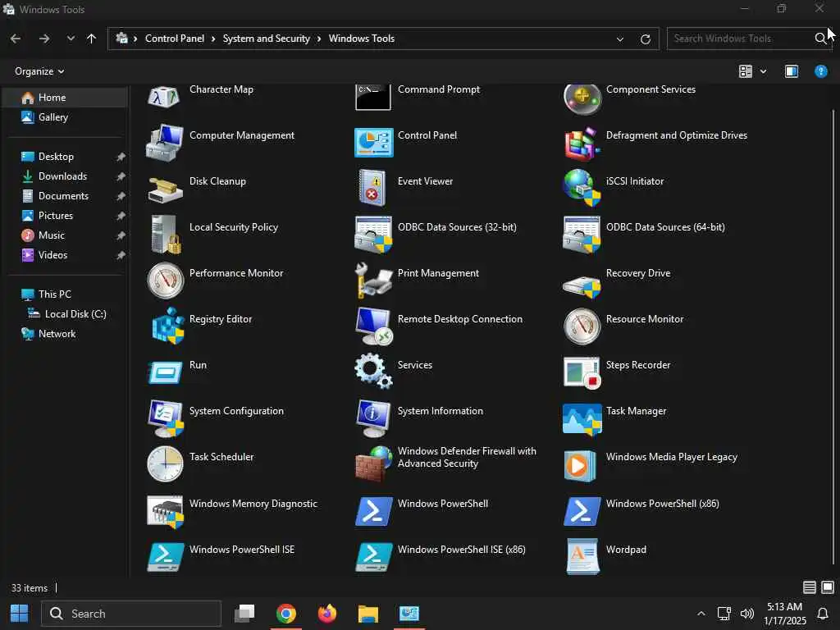Select the Control Panel item icon
840x630 pixels.
tap(373, 143)
